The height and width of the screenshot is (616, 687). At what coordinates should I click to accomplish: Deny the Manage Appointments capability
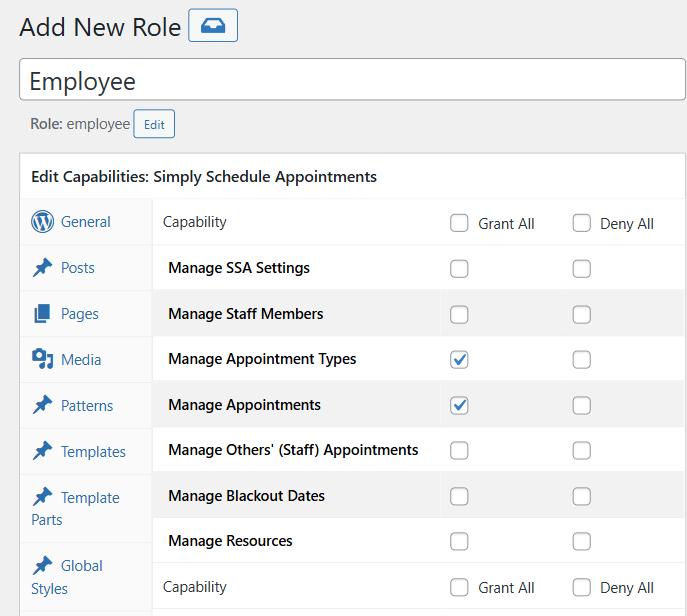click(x=581, y=405)
